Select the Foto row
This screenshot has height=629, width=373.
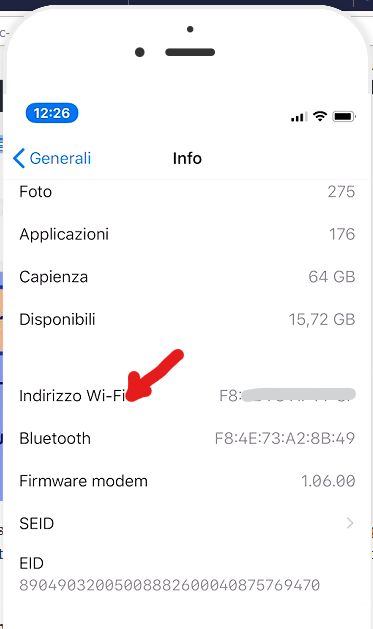(187, 192)
